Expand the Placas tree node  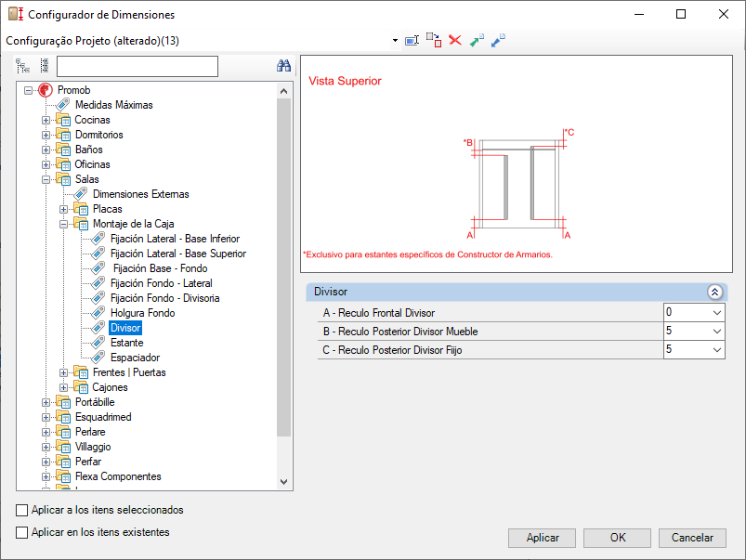(64, 209)
